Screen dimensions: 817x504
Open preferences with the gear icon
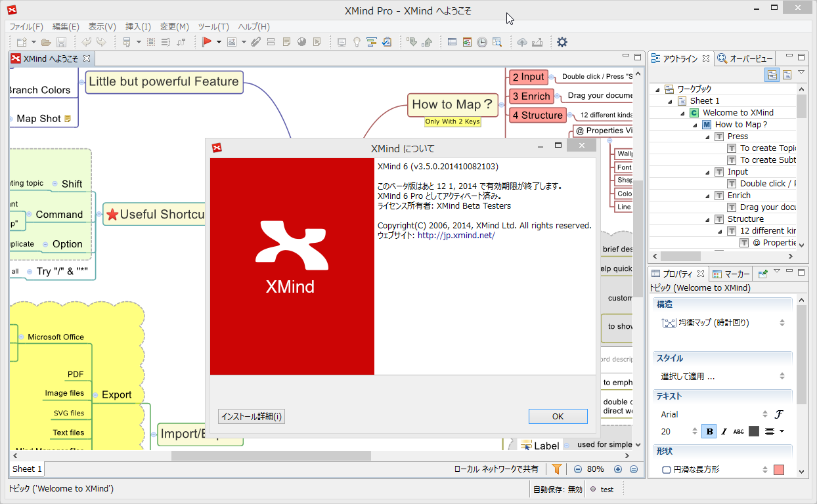pyautogui.click(x=562, y=42)
